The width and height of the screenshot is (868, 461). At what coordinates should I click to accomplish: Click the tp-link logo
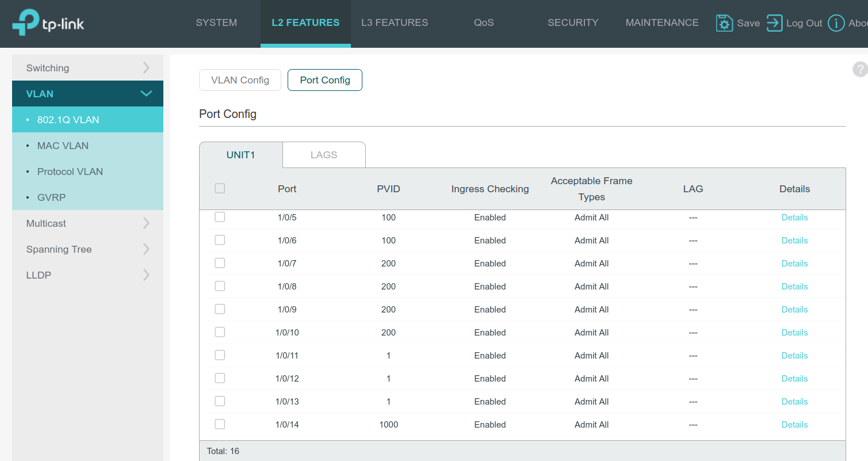(48, 23)
